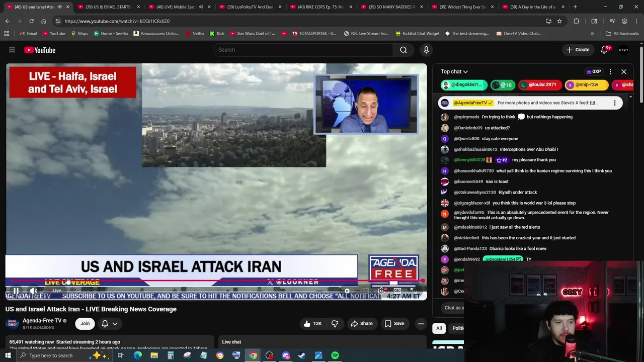Switch the player to theater mode
The height and width of the screenshot is (362, 644).
pos(397,291)
